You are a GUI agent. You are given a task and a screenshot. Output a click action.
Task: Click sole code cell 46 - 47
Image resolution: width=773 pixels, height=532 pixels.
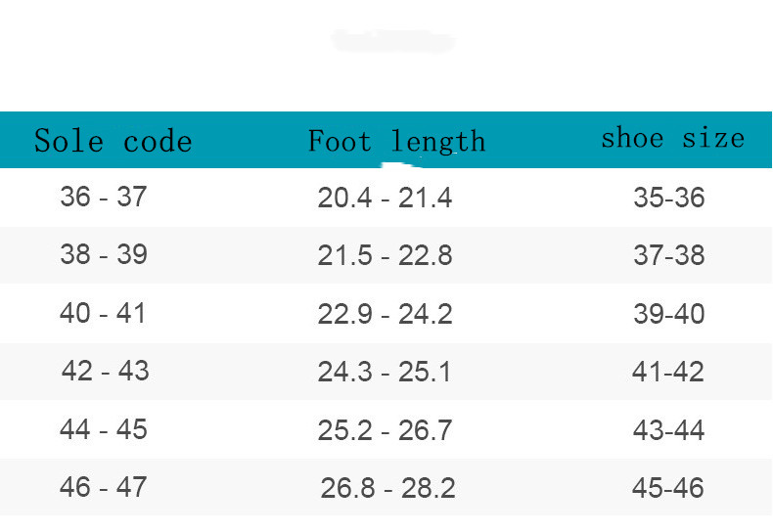point(104,487)
